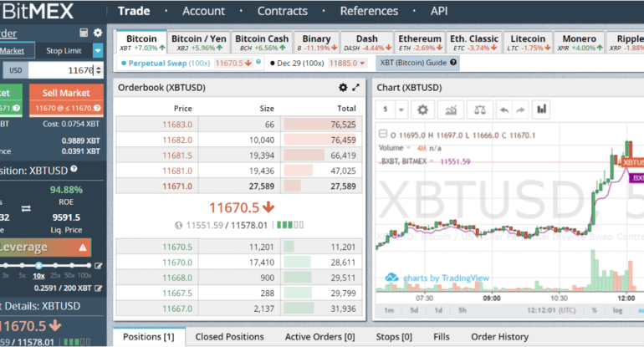Set chart range to 1d

[x=438, y=310]
